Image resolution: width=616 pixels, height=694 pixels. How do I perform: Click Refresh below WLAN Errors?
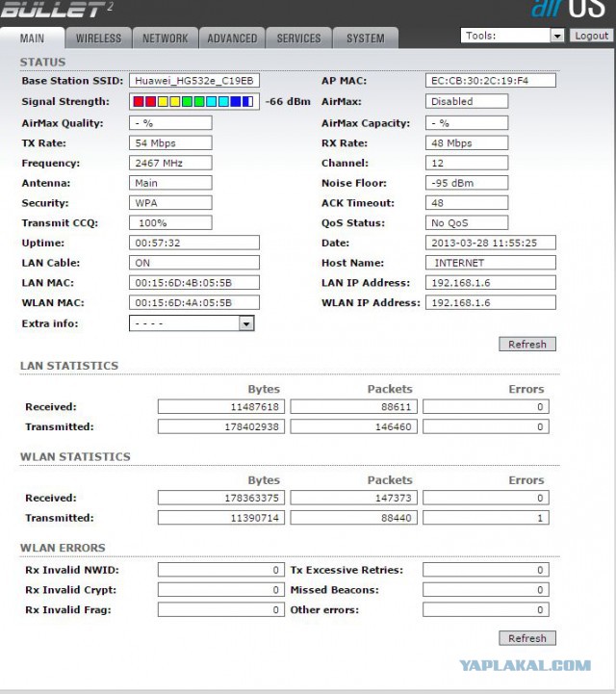(527, 638)
